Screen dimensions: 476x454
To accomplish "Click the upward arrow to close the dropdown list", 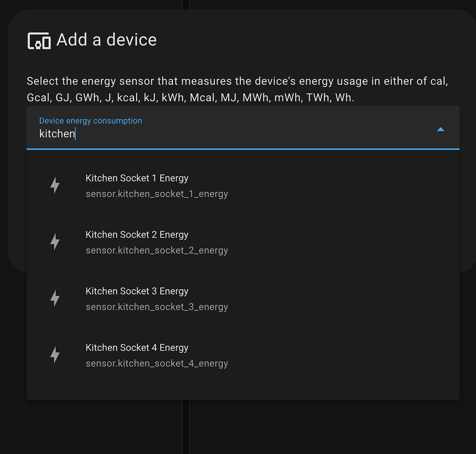I will pyautogui.click(x=440, y=129).
